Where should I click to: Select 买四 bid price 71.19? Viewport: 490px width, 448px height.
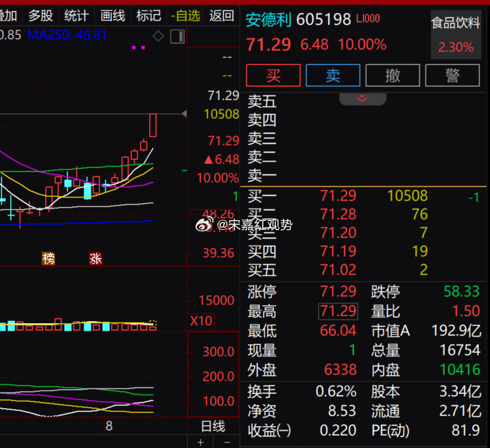coord(338,251)
